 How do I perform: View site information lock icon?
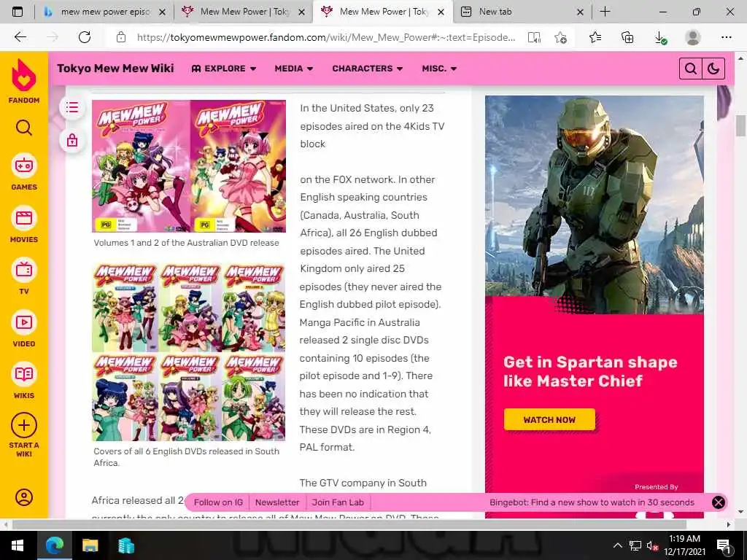(121, 37)
